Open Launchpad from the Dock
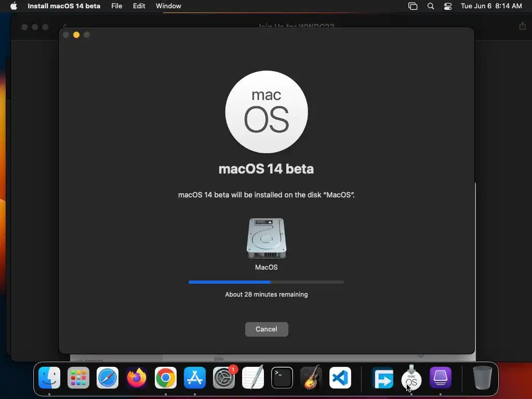This screenshot has height=399, width=532. pyautogui.click(x=78, y=378)
